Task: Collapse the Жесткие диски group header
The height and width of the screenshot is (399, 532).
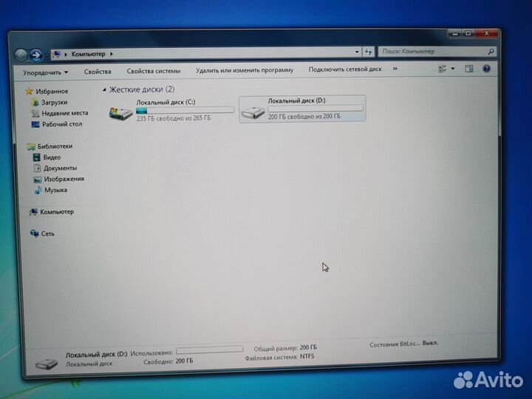Action: [140, 89]
